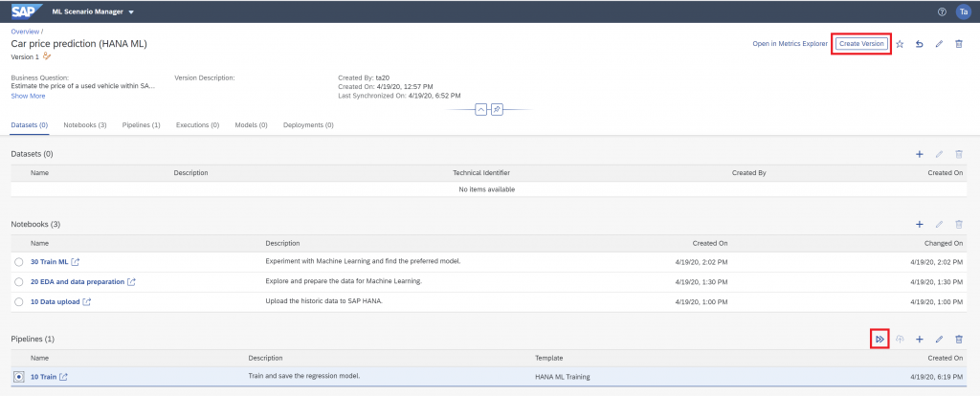Click the version status icon beside Version 1
The image size is (980, 396).
[47, 56]
